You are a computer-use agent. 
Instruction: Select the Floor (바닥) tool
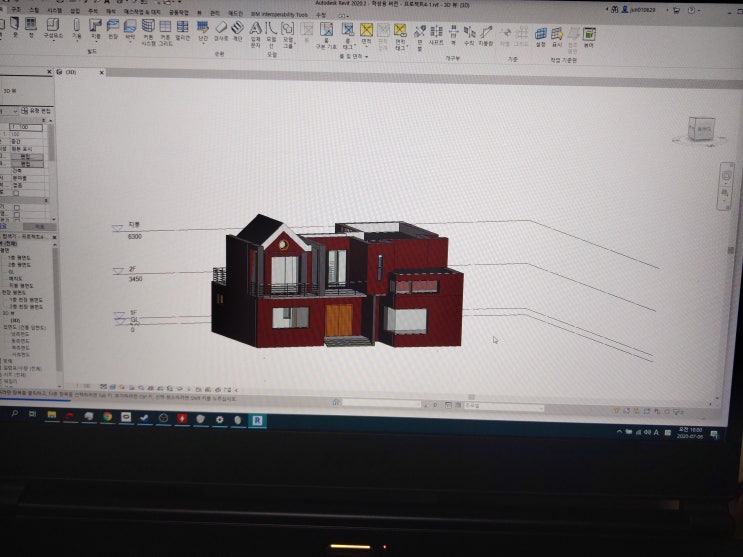coord(130,30)
